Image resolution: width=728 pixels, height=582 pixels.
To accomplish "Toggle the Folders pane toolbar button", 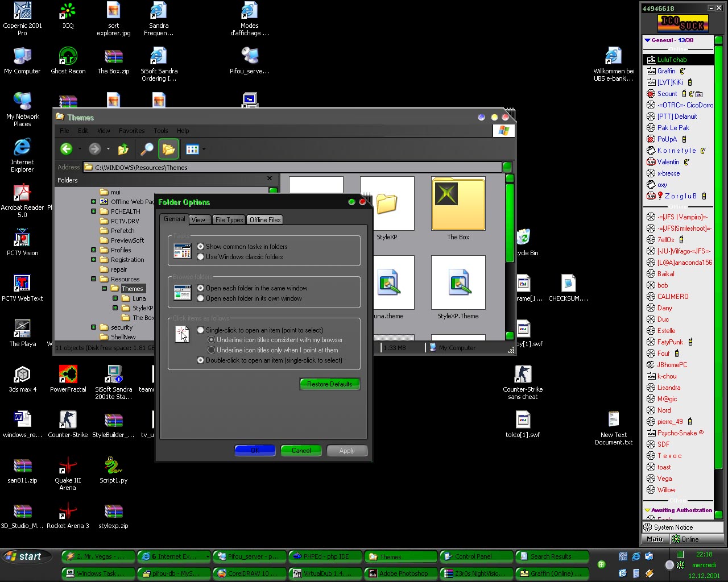I will pyautogui.click(x=168, y=149).
